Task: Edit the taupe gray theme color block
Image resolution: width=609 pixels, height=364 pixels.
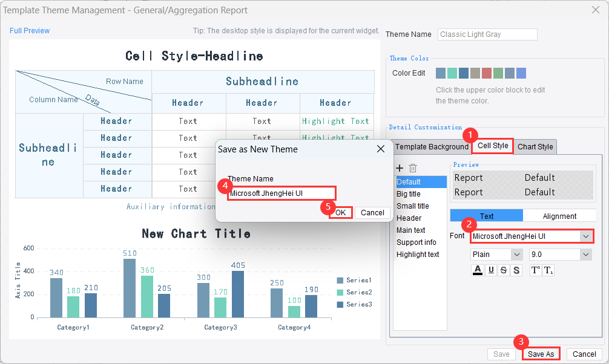Action: [475, 73]
